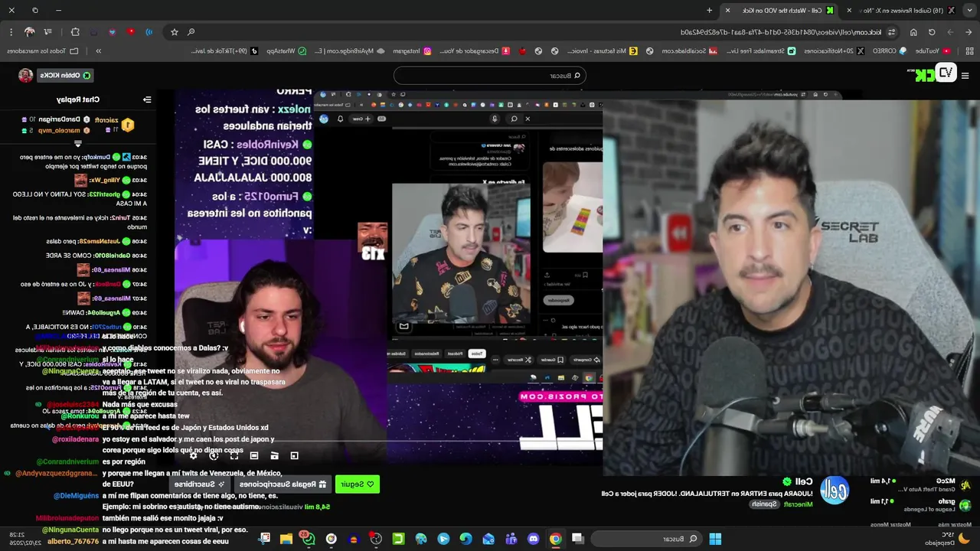Click Turinz chat message about ricky
The height and width of the screenshot is (551, 980).
(80, 222)
